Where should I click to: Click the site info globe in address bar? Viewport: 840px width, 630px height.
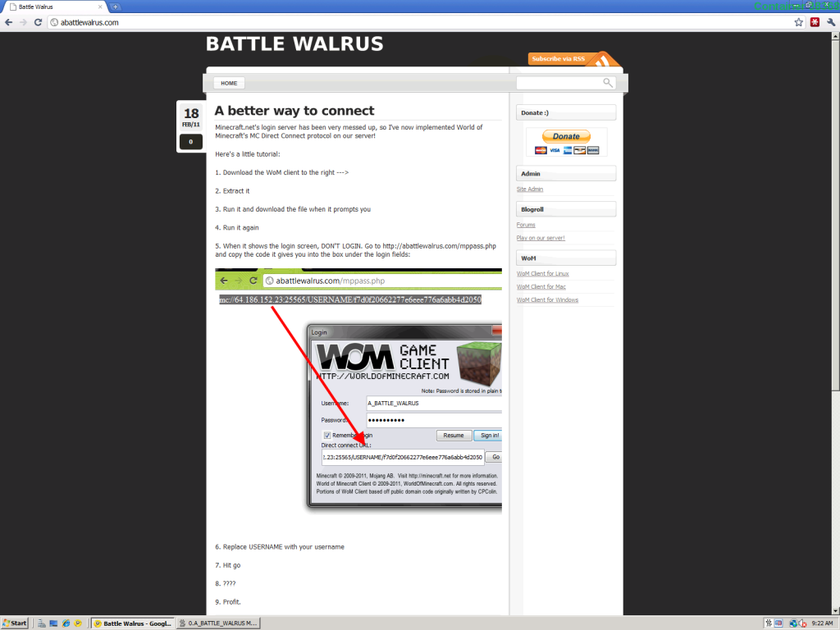point(54,22)
